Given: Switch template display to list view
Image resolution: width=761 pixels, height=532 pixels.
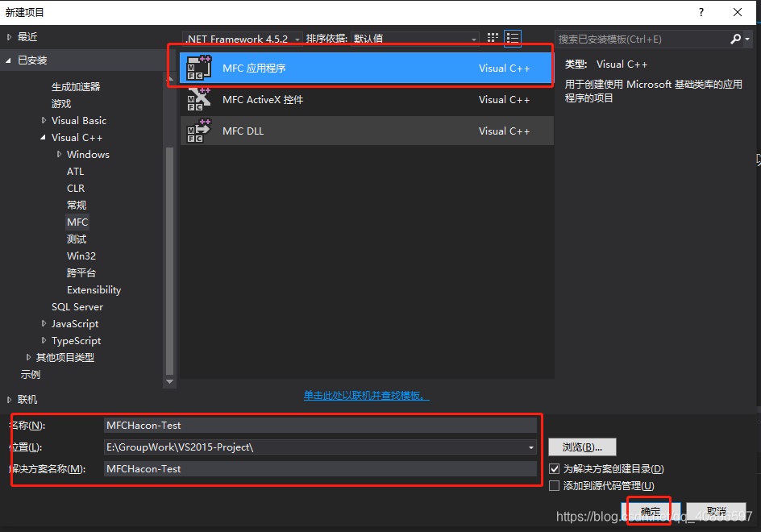Looking at the screenshot, I should [513, 37].
